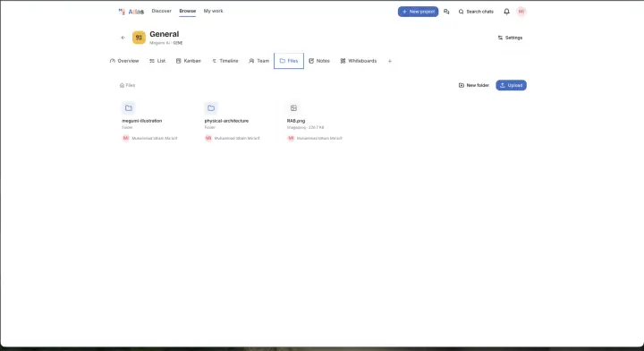Select the Files tab
Image resolution: width=644 pixels, height=351 pixels.
(x=289, y=61)
